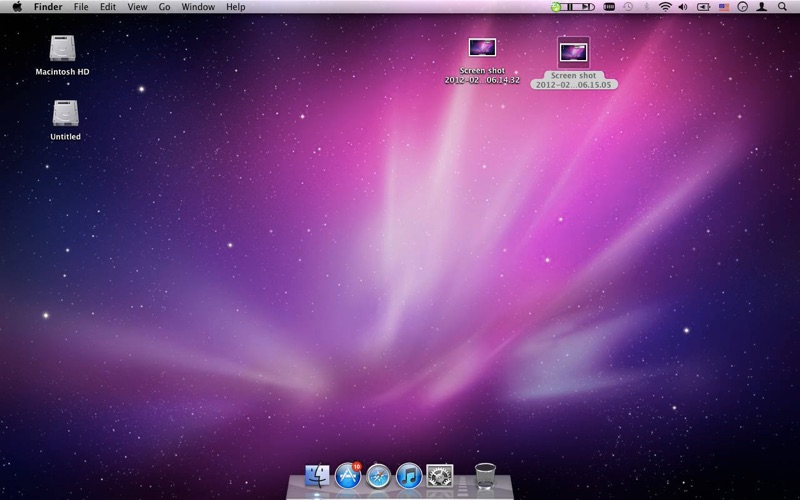Select the Screen shot 06.14.32 file
Viewport: 800px width, 500px height.
pyautogui.click(x=482, y=47)
